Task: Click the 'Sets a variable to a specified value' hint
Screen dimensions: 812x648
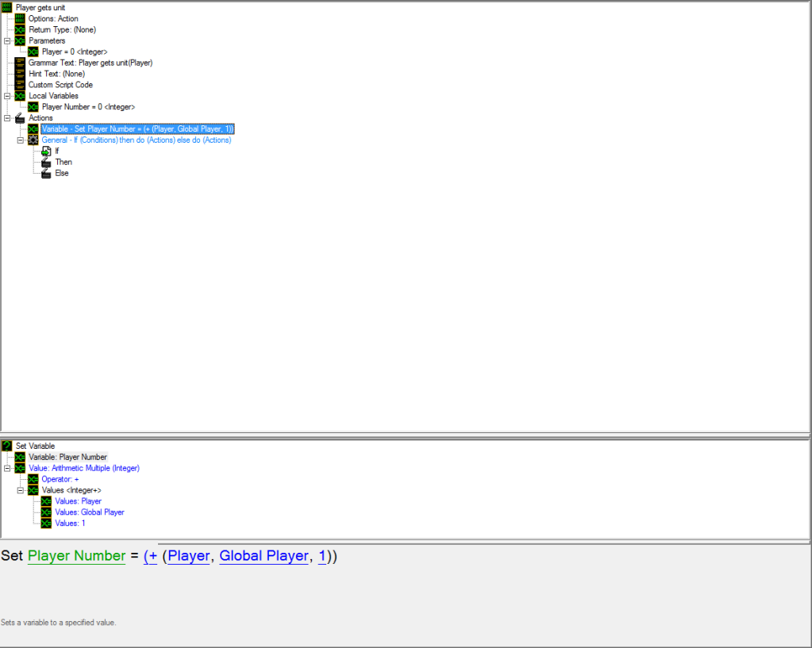Action: click(x=59, y=623)
